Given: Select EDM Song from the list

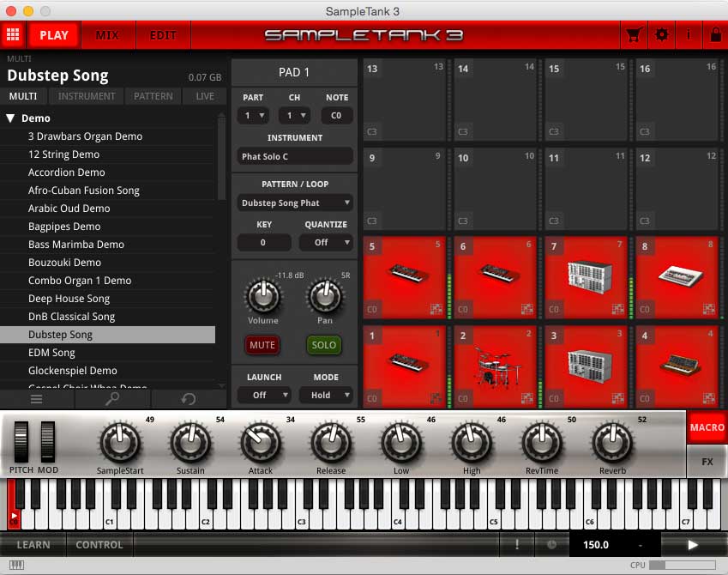Looking at the screenshot, I should click(51, 353).
